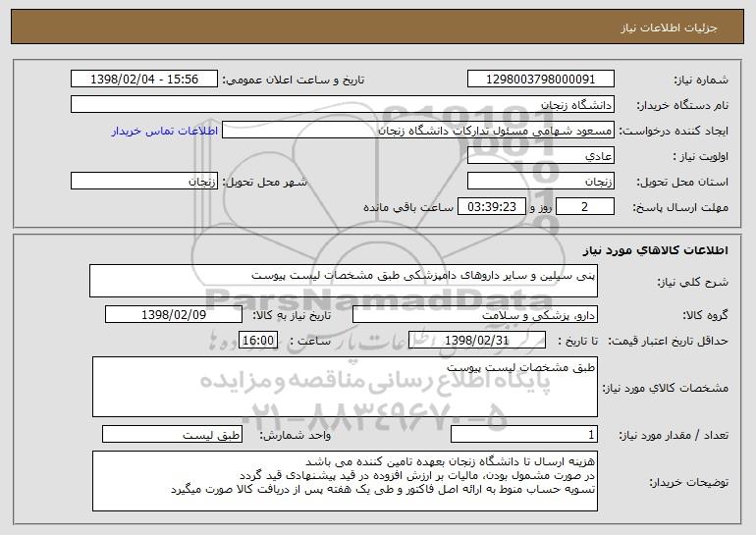
Task: Click the label نام دستگاه خریدار
Action: coord(682,105)
